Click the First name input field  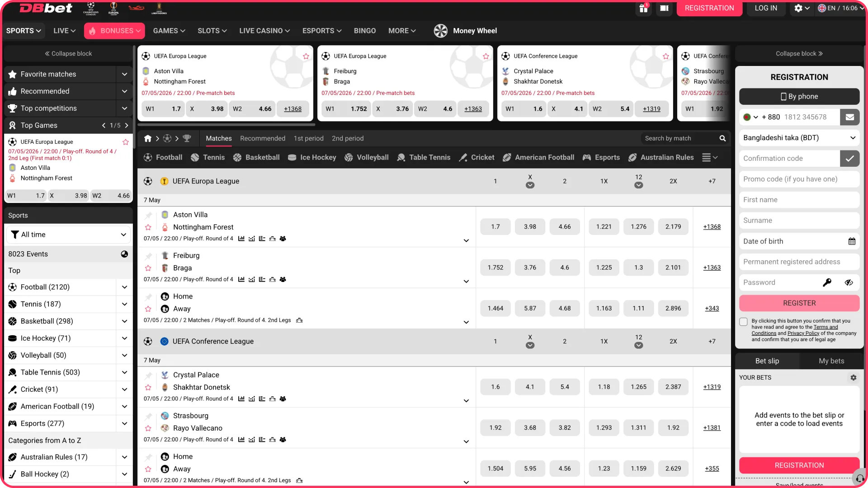pos(799,200)
